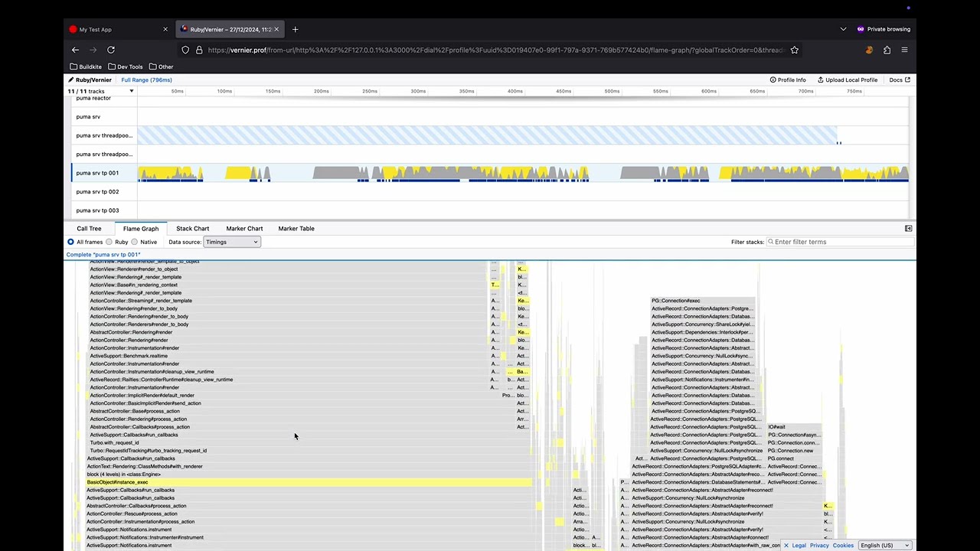Switch to the Flame Graph tab

click(x=141, y=228)
